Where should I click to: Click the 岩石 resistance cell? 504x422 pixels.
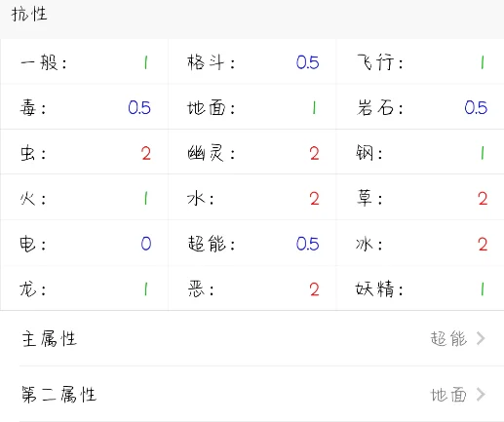(x=420, y=107)
